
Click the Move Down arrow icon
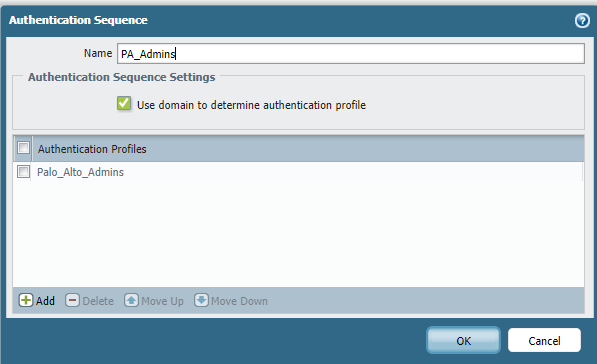(x=201, y=300)
